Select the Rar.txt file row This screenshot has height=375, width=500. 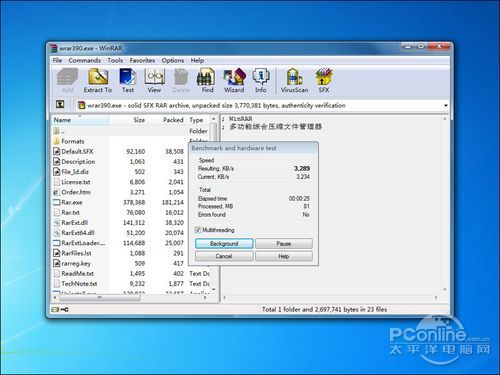(131, 212)
